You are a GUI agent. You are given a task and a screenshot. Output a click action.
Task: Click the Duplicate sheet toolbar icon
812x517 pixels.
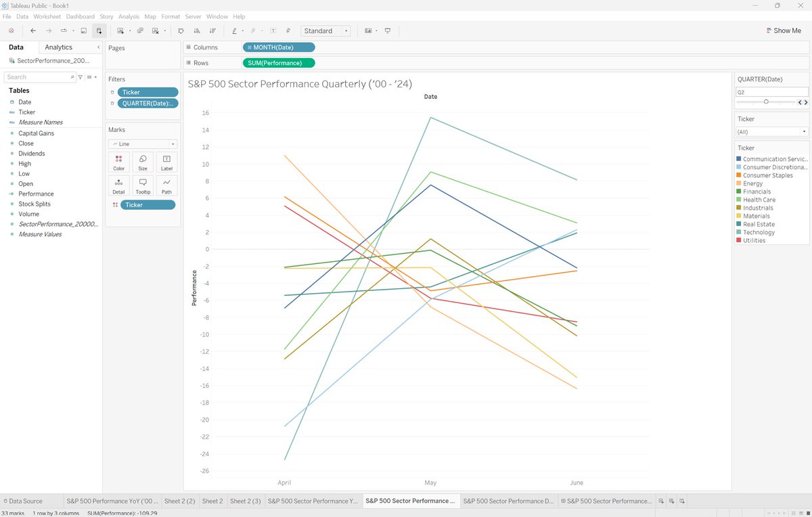pyautogui.click(x=140, y=30)
